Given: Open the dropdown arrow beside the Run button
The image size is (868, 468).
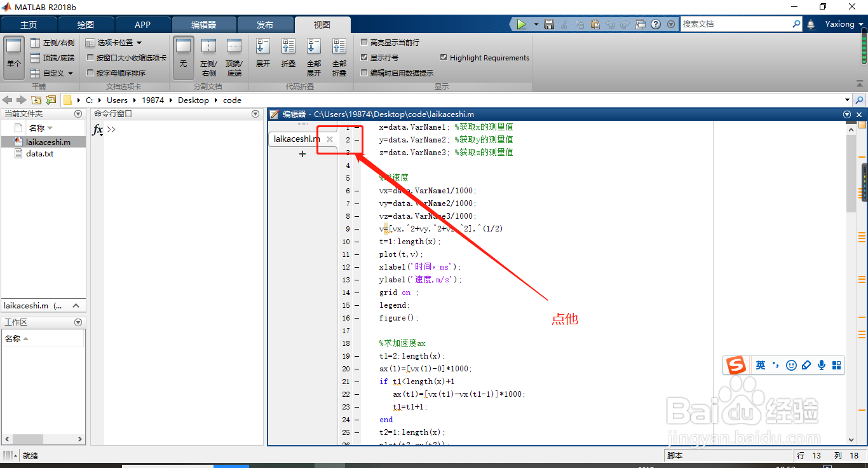Looking at the screenshot, I should tap(536, 24).
